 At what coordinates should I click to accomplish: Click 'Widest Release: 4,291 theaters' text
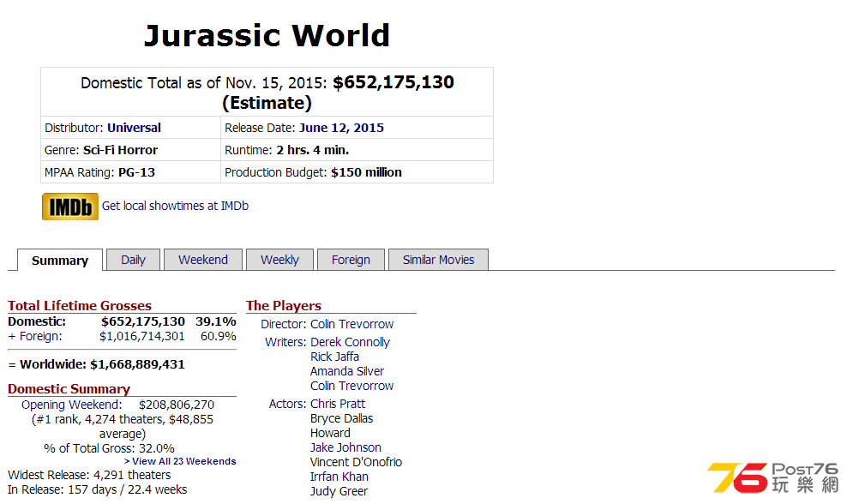(x=89, y=475)
